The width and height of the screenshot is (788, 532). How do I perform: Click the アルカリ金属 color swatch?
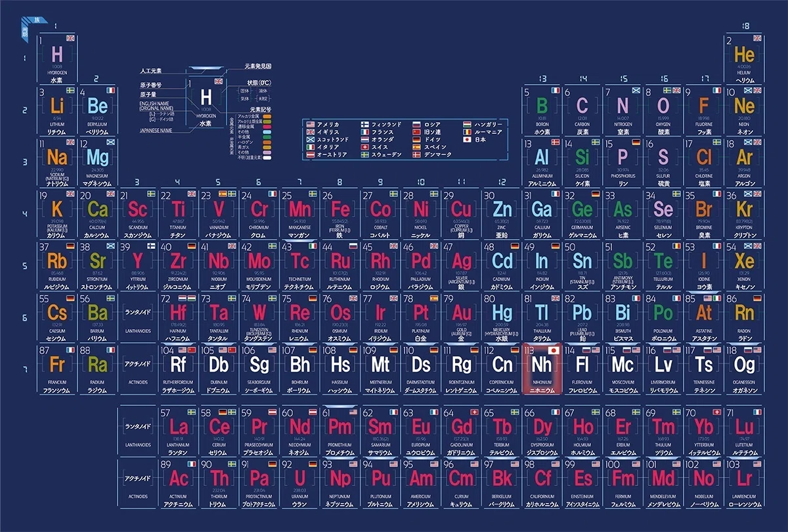(267, 116)
